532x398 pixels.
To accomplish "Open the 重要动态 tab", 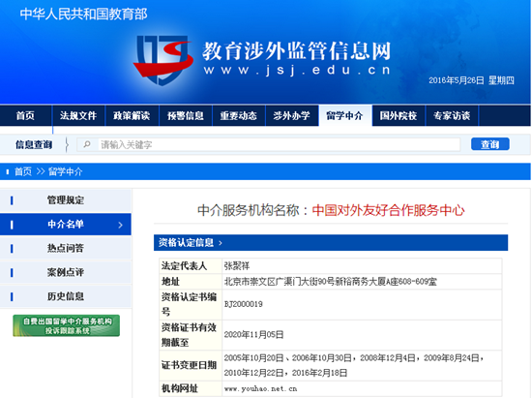I will 238,116.
